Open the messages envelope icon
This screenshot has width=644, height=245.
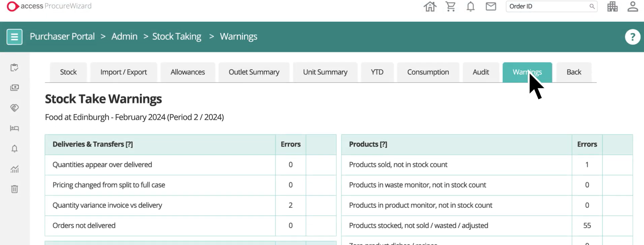(491, 6)
